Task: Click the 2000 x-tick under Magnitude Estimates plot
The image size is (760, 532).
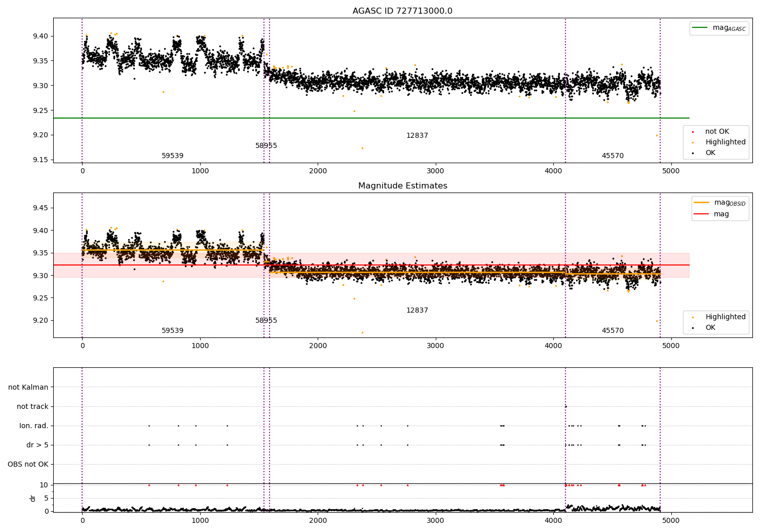Action: click(318, 346)
